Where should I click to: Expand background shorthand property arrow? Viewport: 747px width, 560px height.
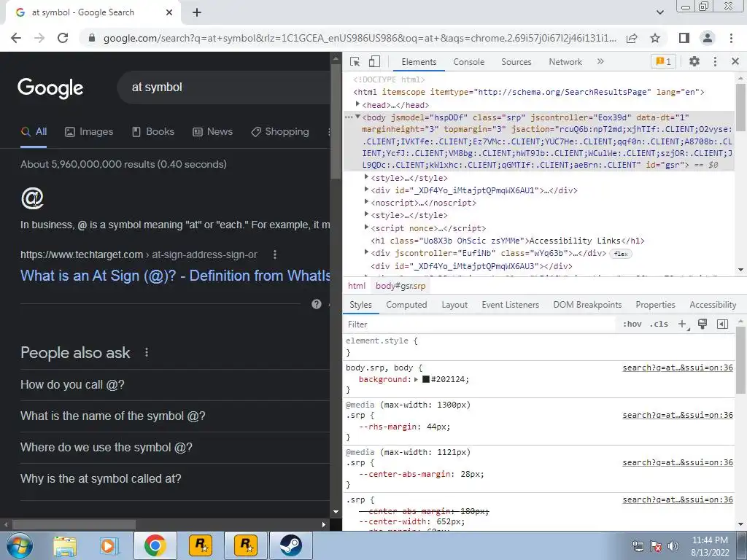(x=416, y=379)
